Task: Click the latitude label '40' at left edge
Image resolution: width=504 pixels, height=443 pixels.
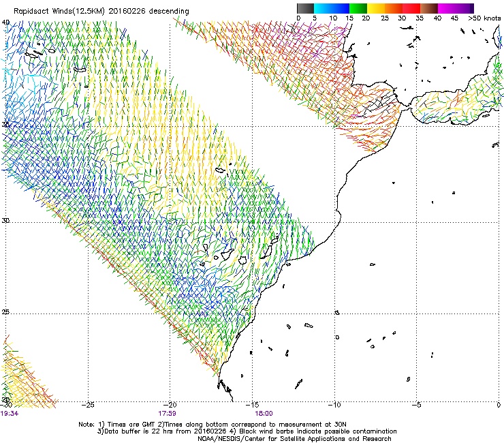Action: 5,22
